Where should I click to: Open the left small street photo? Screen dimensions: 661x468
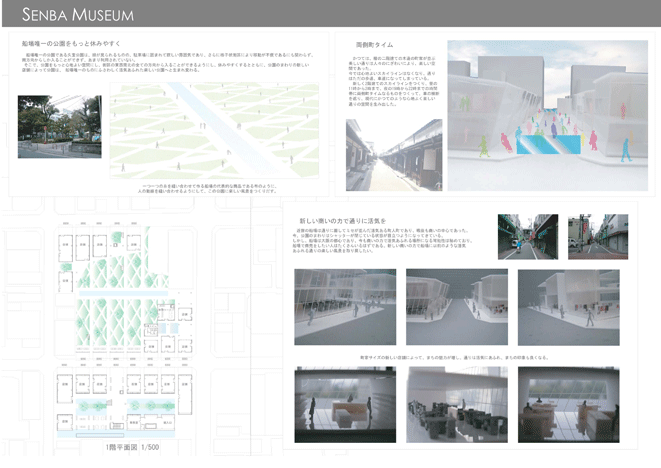(521, 236)
